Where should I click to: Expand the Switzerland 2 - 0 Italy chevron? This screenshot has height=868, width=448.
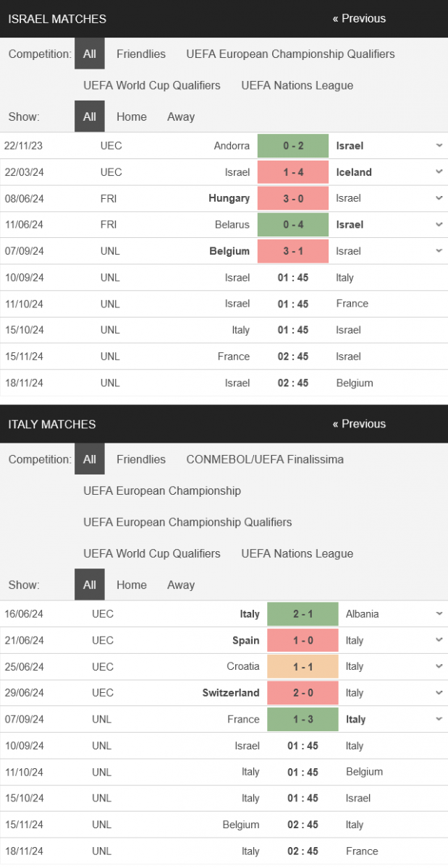[x=439, y=693]
